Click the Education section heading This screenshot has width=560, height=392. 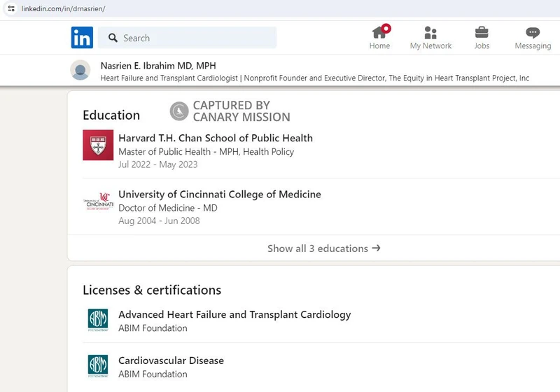(111, 115)
